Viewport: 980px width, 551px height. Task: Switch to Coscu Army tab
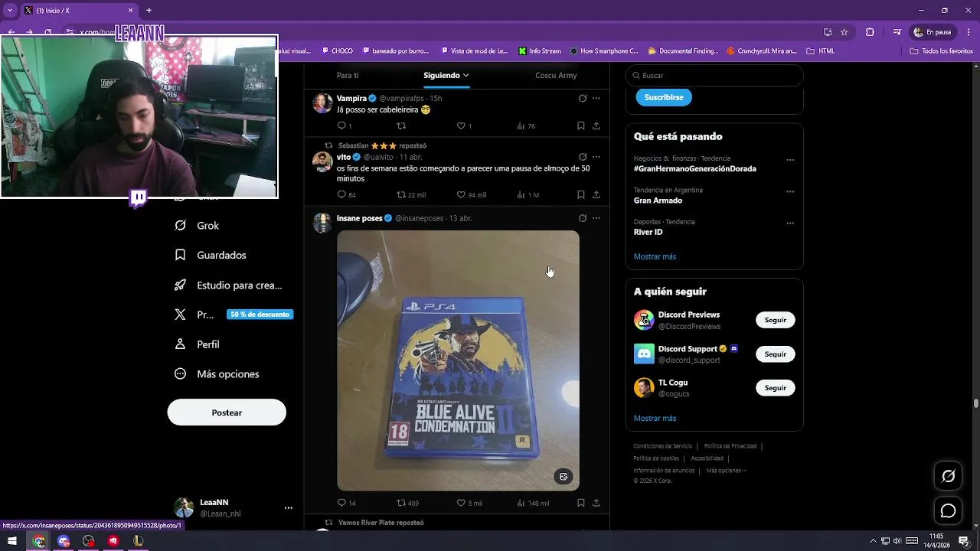coord(556,75)
